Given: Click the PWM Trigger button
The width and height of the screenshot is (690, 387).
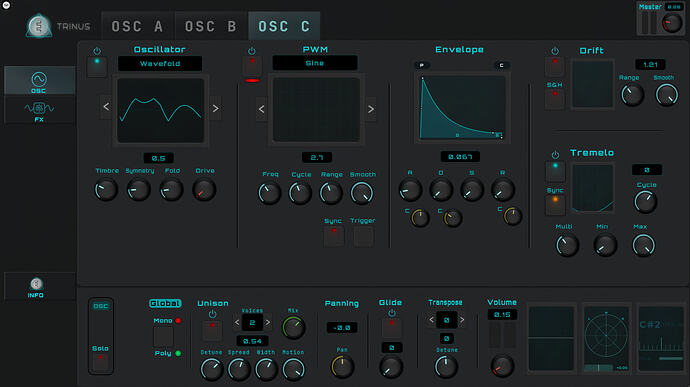Looking at the screenshot, I should tap(363, 236).
